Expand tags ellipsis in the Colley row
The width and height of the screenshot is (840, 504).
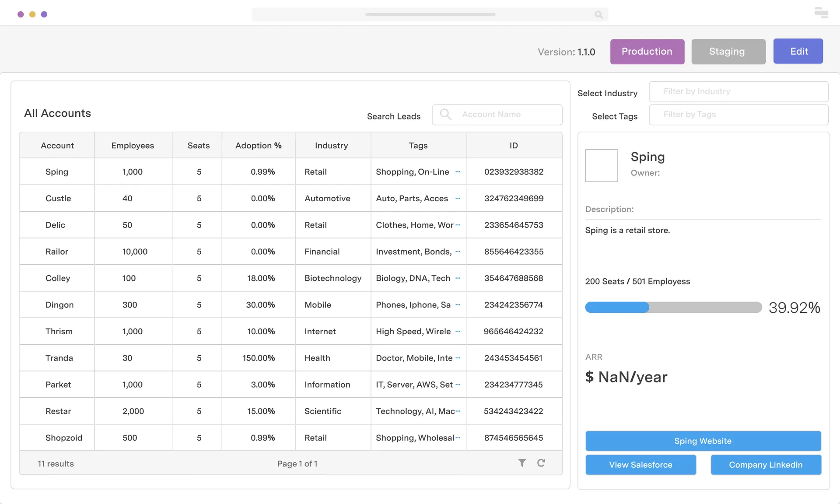pyautogui.click(x=458, y=278)
